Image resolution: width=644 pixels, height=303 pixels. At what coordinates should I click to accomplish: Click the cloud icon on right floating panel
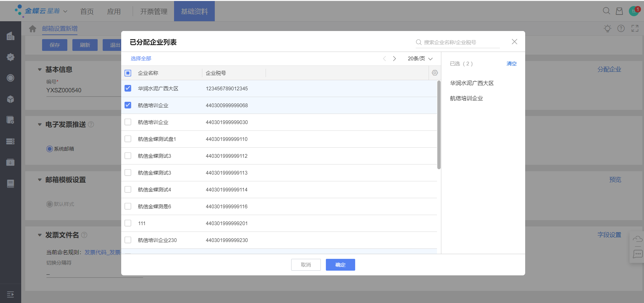638,239
